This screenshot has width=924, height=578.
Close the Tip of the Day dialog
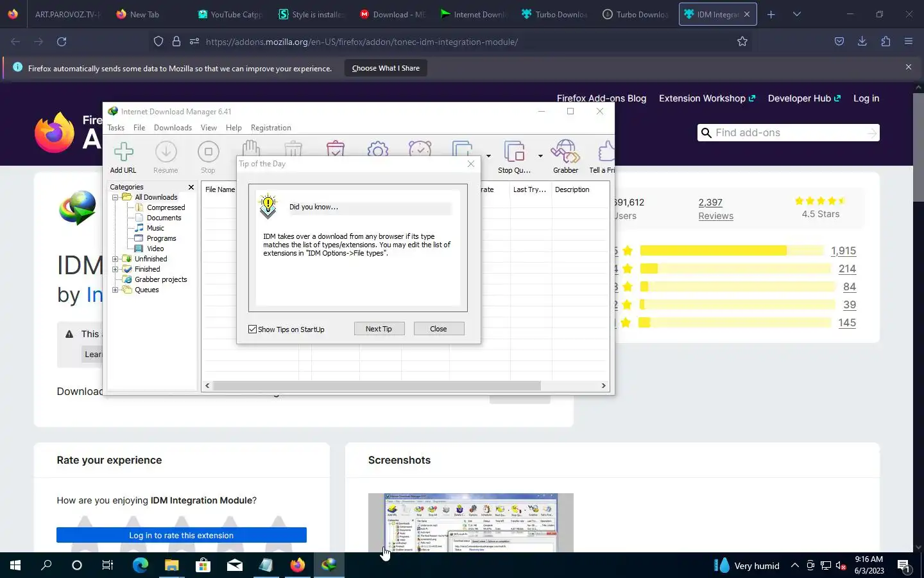click(471, 164)
